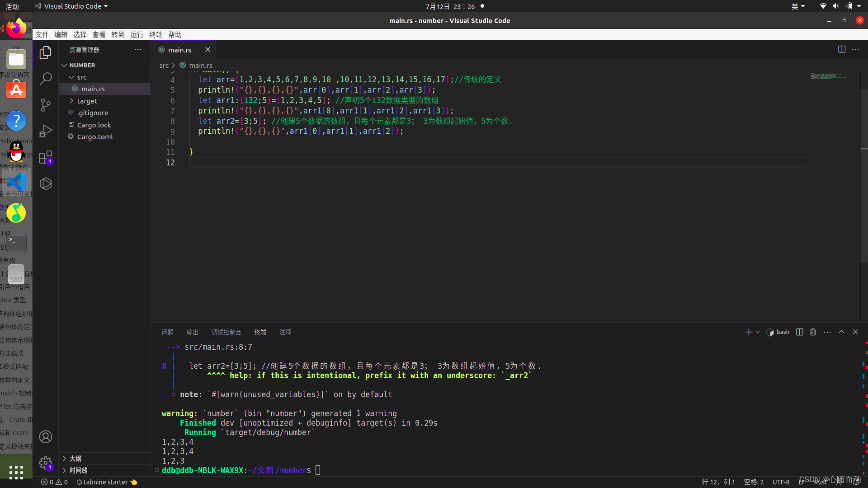The image size is (868, 488).
Task: Open the .gitignore file
Action: [x=104, y=113]
